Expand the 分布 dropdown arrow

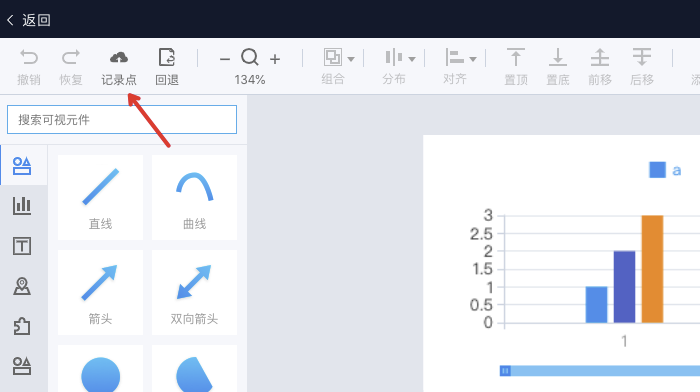click(x=412, y=59)
